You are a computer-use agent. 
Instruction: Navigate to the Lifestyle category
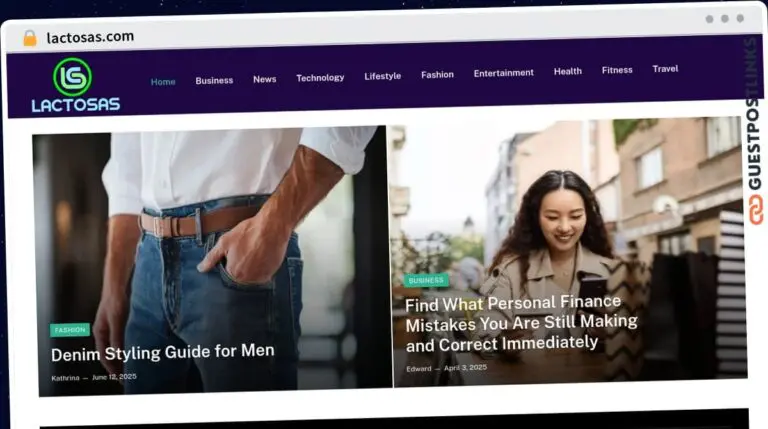point(382,76)
